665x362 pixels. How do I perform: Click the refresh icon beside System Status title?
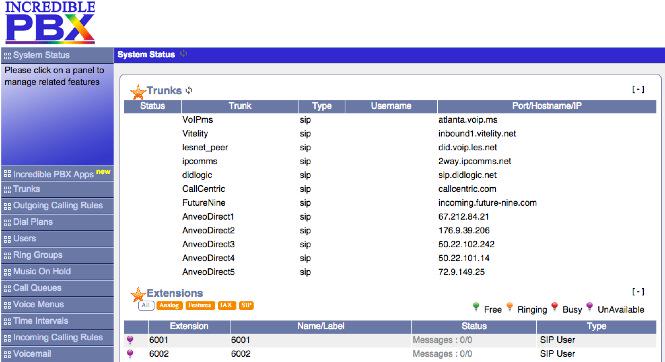184,54
